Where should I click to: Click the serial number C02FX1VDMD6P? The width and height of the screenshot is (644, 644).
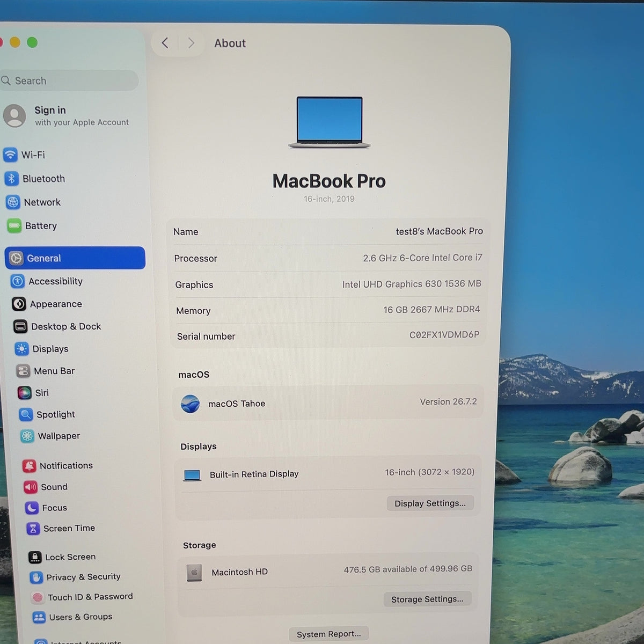444,335
